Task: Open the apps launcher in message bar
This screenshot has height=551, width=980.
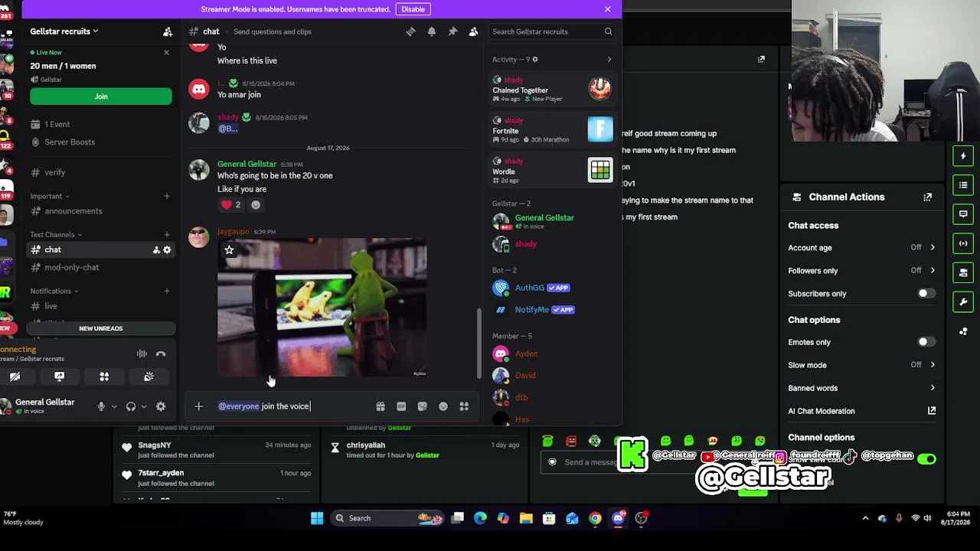Action: (464, 406)
